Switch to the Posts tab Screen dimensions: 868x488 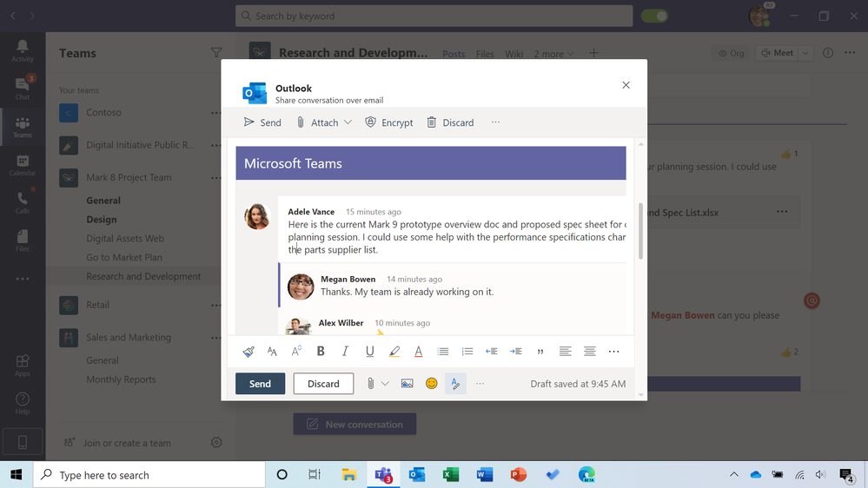point(454,54)
